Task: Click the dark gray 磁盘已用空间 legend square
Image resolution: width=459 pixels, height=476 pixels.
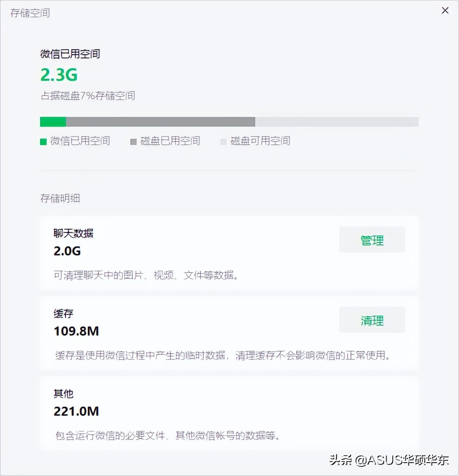Action: [x=134, y=142]
